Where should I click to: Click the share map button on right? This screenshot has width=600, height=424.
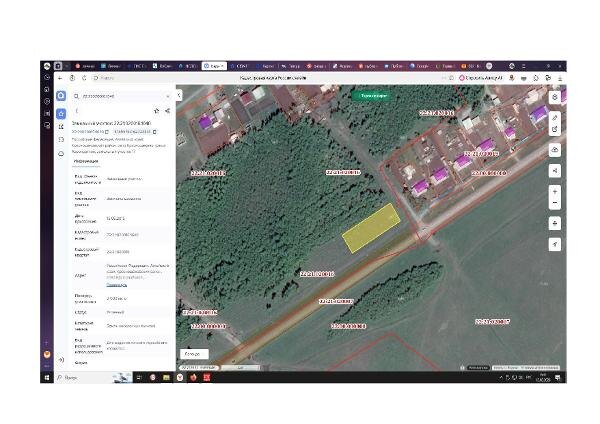click(555, 171)
